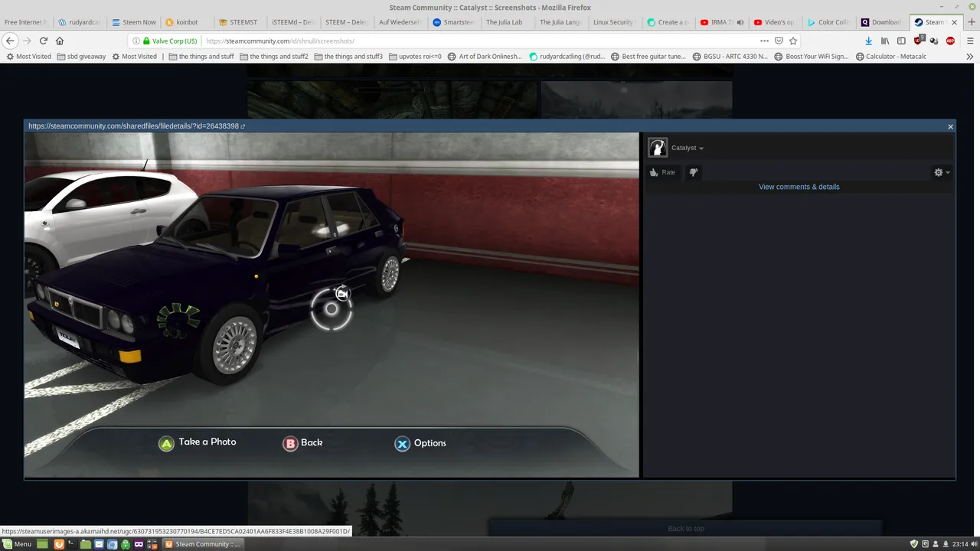Screen dimensions: 980x551
Task: Open the Firefox Library icon
Action: [885, 41]
